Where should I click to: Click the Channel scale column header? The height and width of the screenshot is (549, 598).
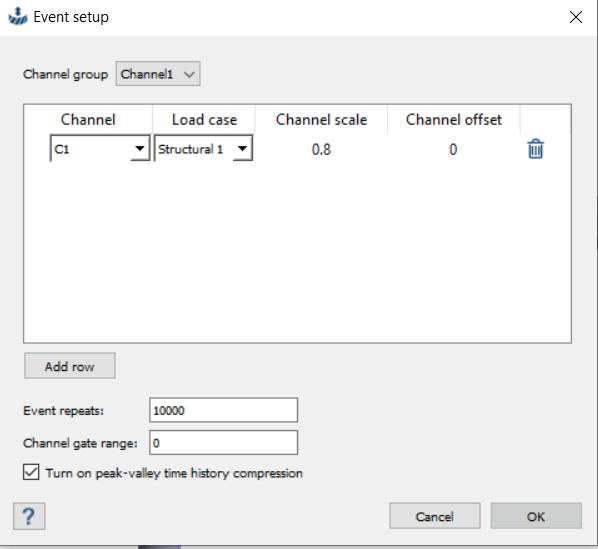(321, 119)
